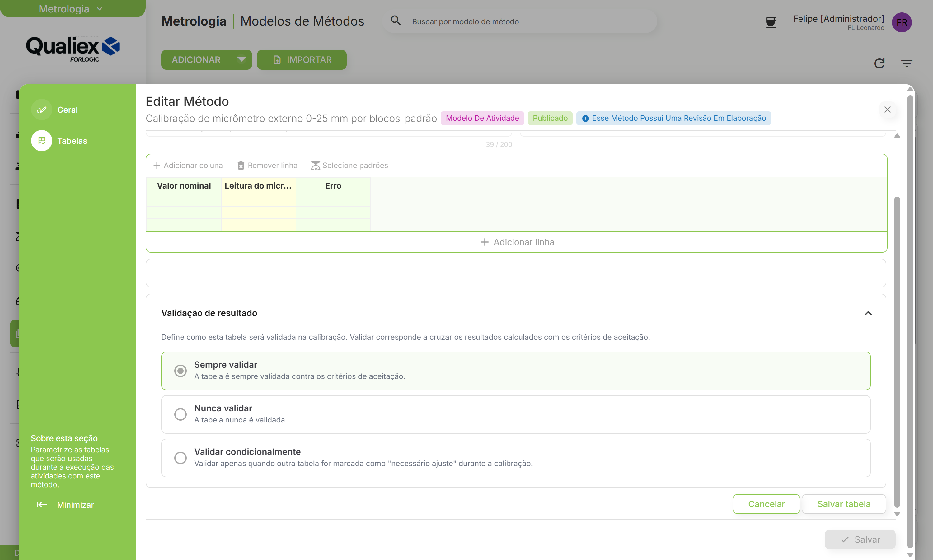933x560 pixels.
Task: Select the Valor nominal column header
Action: coord(184,186)
